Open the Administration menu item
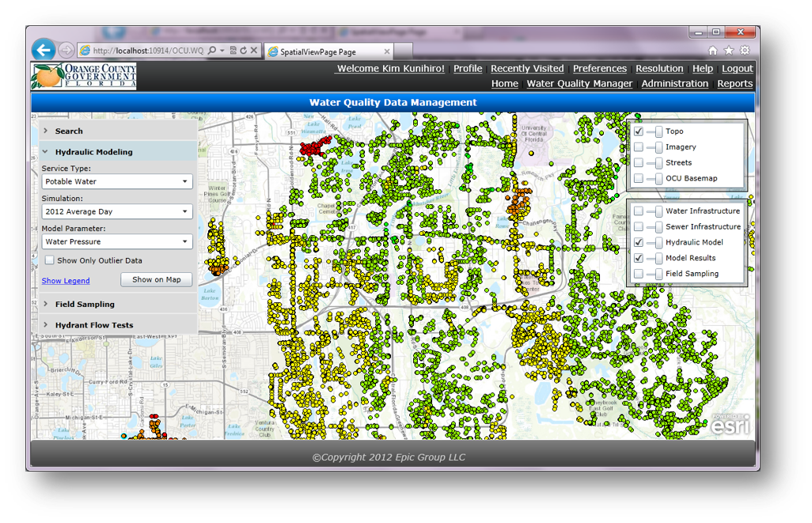This screenshot has width=812, height=523. [674, 84]
